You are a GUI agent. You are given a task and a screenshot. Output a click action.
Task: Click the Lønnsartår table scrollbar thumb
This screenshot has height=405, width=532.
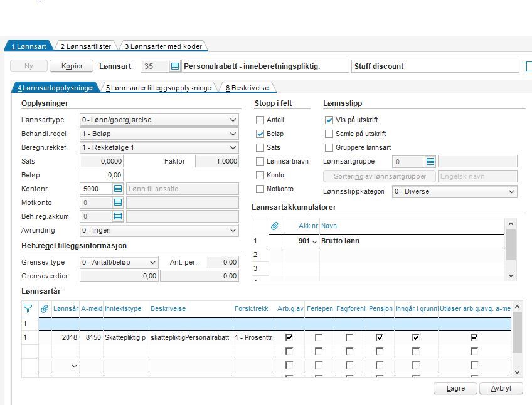point(517,332)
